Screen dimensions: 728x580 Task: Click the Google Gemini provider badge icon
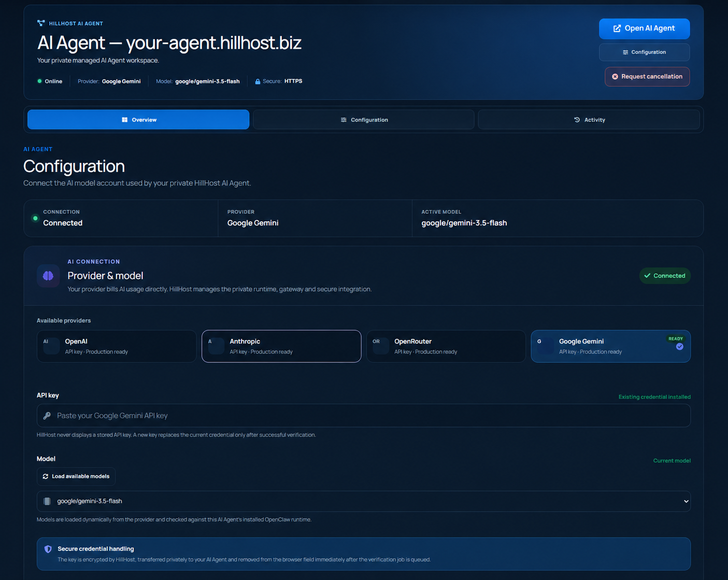pos(546,346)
